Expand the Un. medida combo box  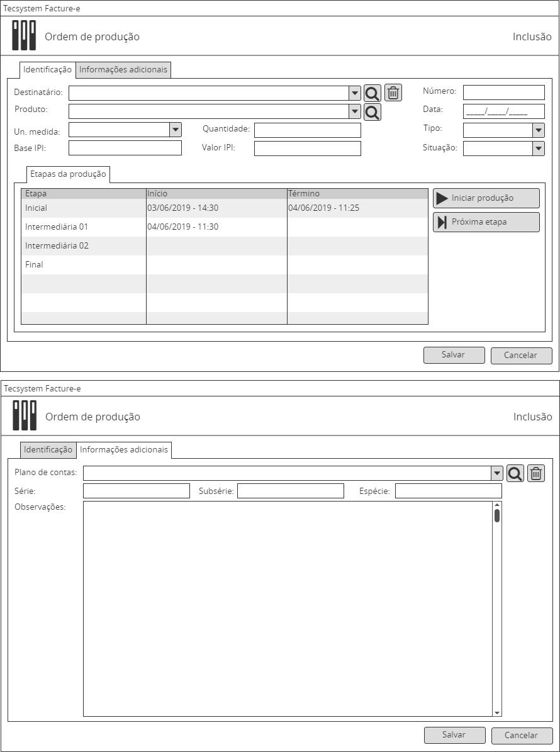click(x=176, y=130)
